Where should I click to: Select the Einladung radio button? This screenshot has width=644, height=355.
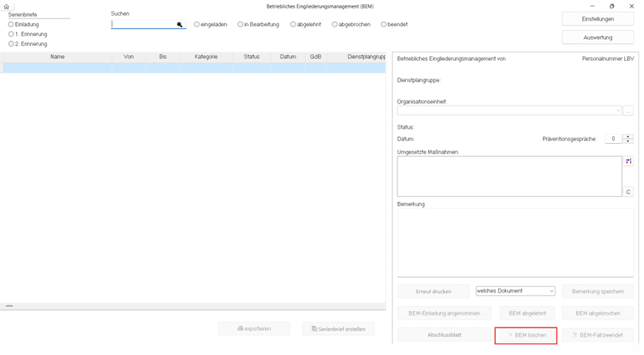pos(11,25)
